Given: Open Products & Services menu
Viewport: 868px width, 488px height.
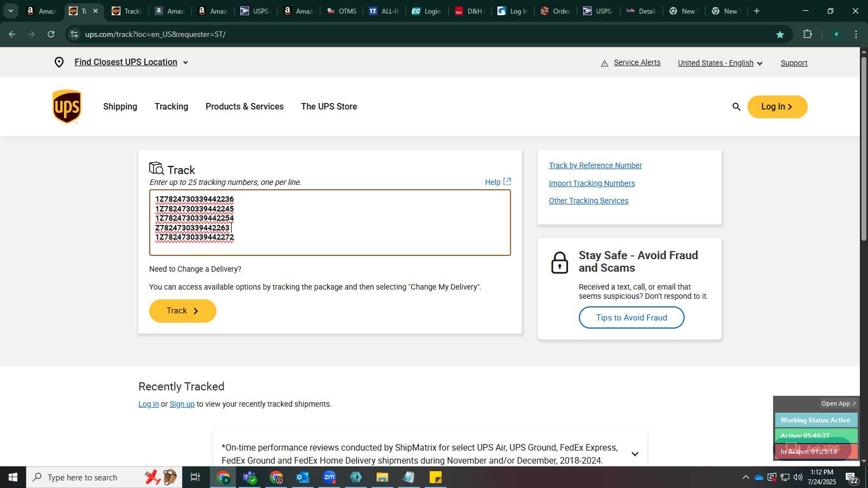Looking at the screenshot, I should [x=245, y=107].
